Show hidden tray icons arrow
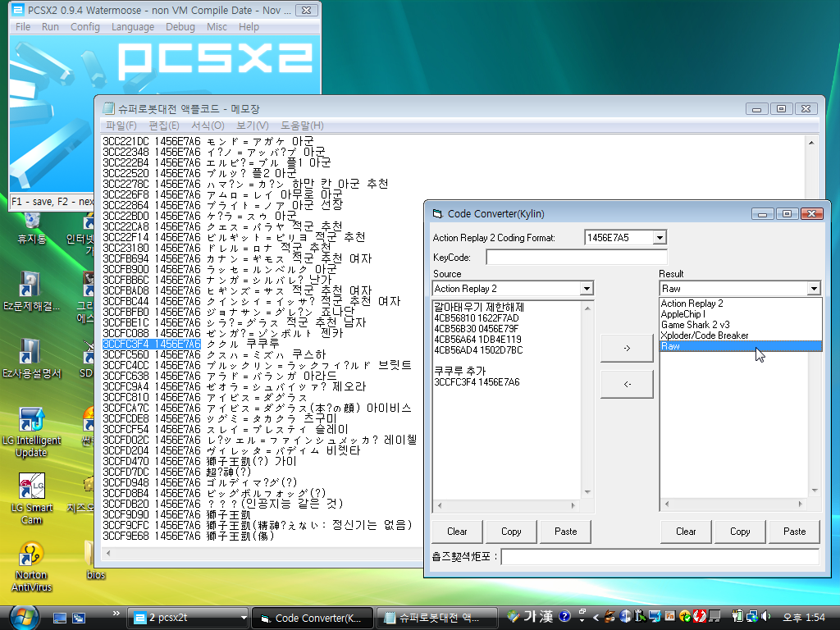Screen dimensions: 840x630 pyautogui.click(x=596, y=618)
